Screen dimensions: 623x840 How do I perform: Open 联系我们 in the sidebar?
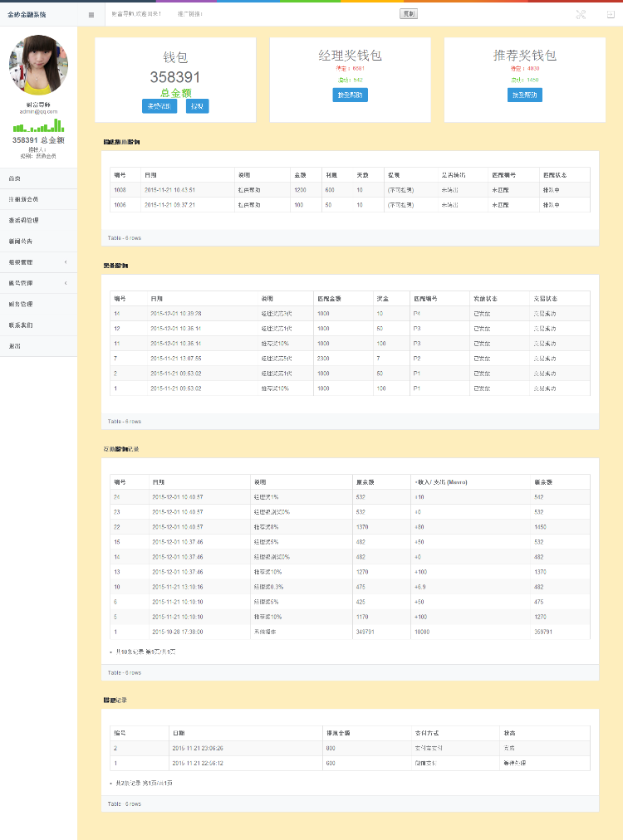tap(21, 325)
